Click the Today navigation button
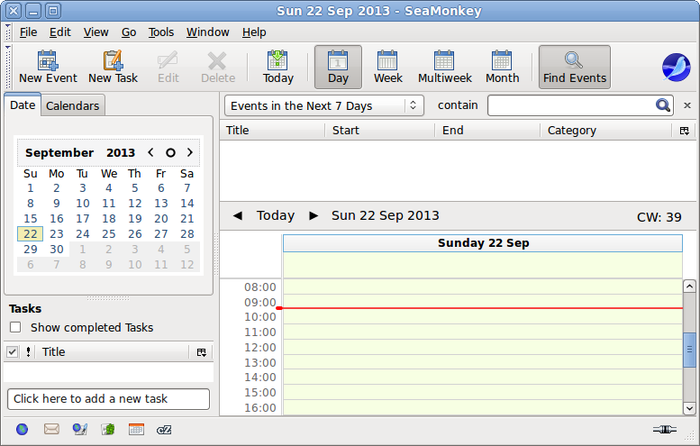 275,216
